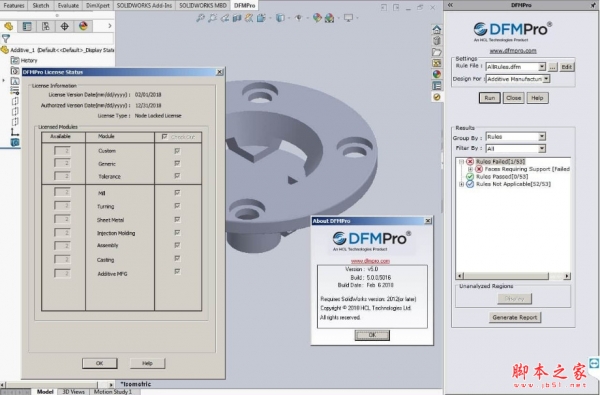This screenshot has height=395, width=600.
Task: Expand the Rules Not Applicable node
Action: (x=461, y=184)
